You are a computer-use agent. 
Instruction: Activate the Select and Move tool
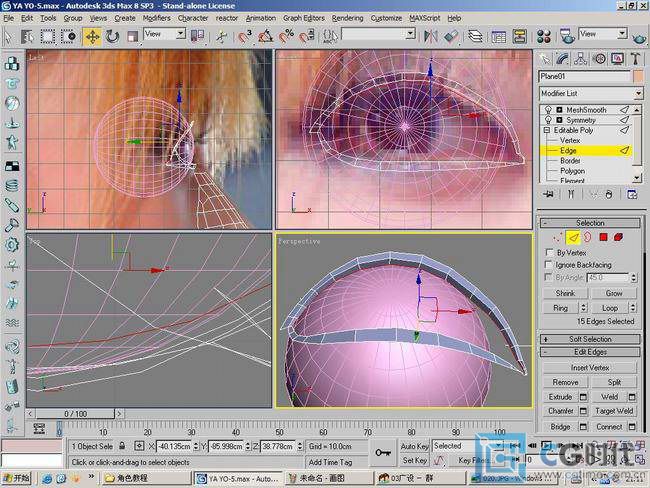pos(92,37)
